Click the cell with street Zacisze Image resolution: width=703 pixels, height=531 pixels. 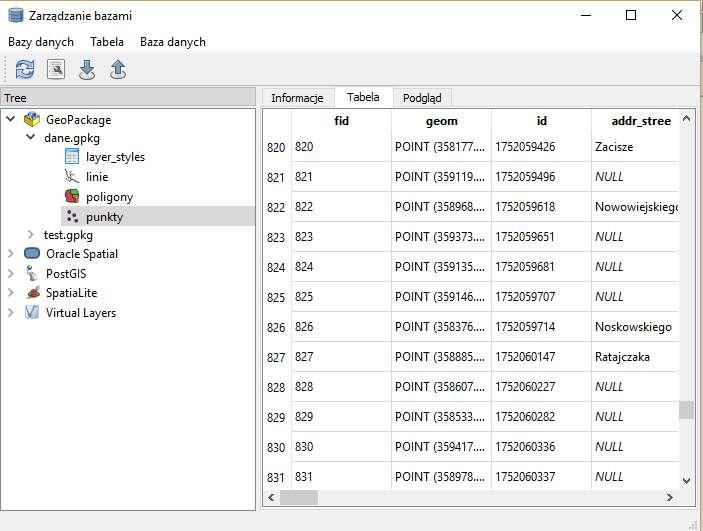[x=635, y=147]
